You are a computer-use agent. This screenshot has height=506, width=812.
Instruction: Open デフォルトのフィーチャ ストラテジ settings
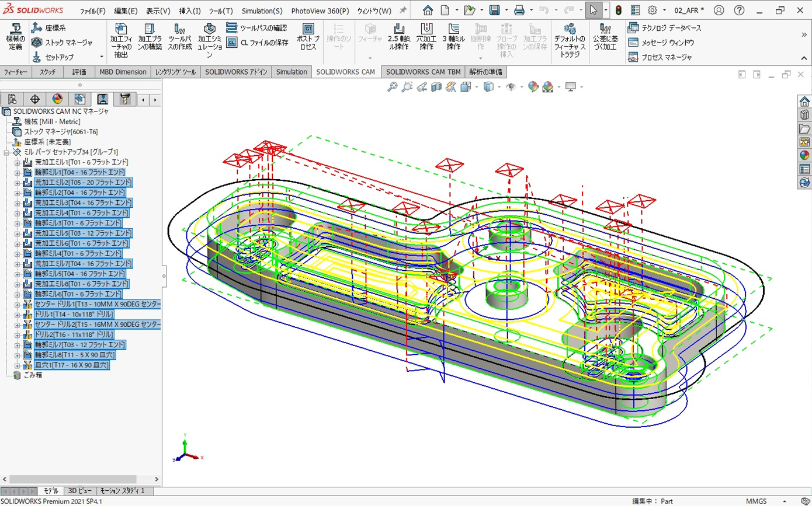point(570,41)
